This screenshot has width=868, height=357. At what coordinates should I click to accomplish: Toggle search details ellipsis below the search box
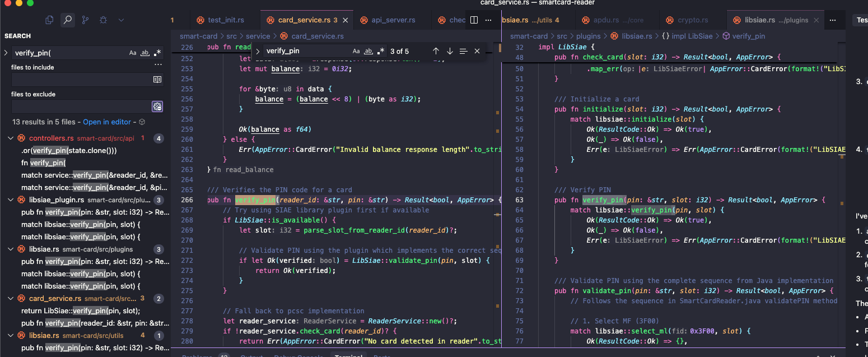158,65
